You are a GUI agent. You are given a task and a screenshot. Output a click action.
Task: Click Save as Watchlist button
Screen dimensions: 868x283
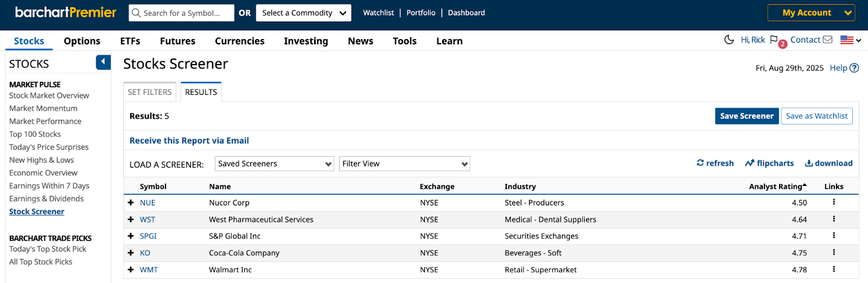coord(816,116)
